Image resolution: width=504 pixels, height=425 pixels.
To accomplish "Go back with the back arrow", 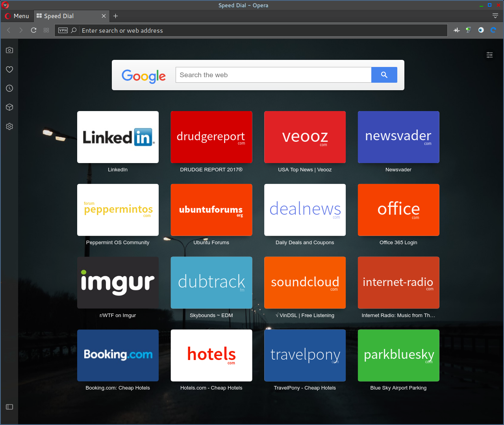I will click(9, 30).
